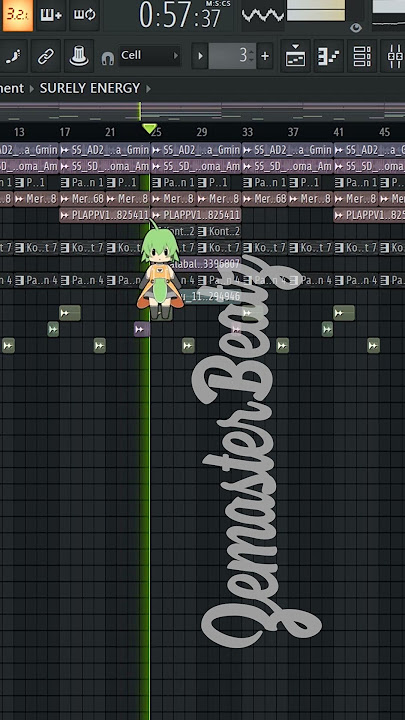Toggle the 3.2.1 countdown before recording

pos(17,14)
